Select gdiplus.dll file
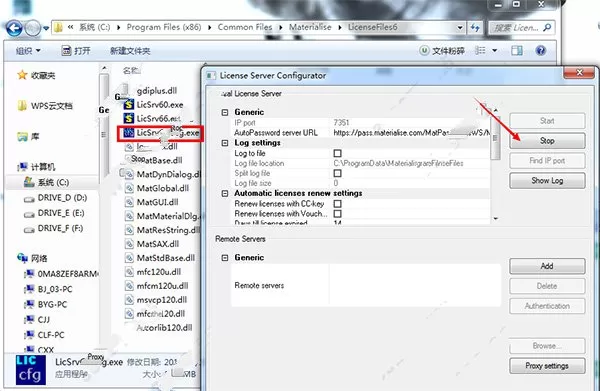Screen dimensions: 600x391 [157, 91]
